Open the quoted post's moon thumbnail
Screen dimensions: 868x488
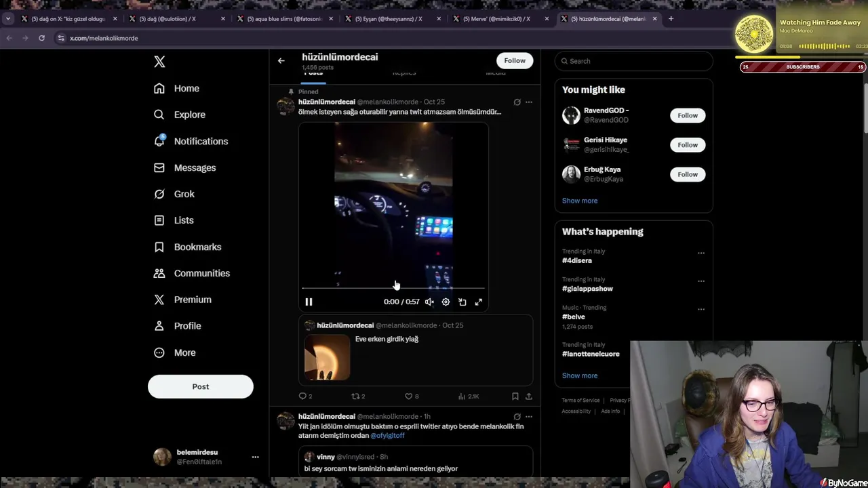(327, 357)
